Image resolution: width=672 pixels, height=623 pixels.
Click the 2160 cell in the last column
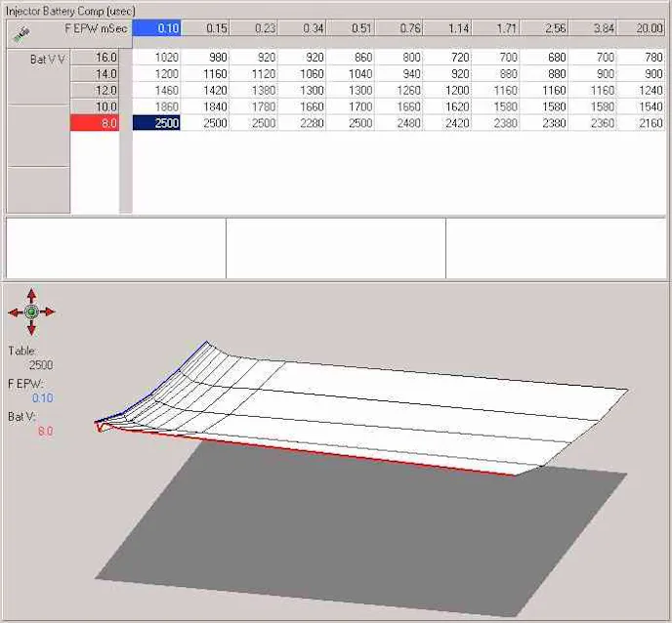click(x=644, y=122)
